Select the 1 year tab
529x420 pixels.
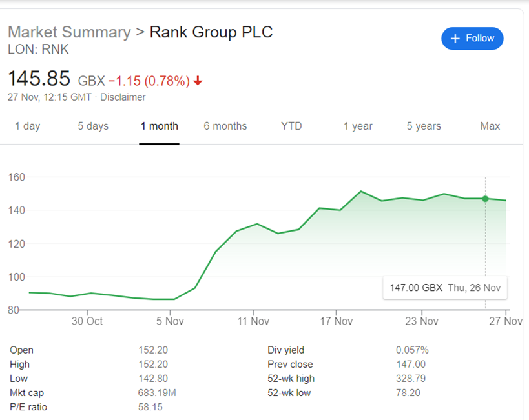click(x=358, y=126)
